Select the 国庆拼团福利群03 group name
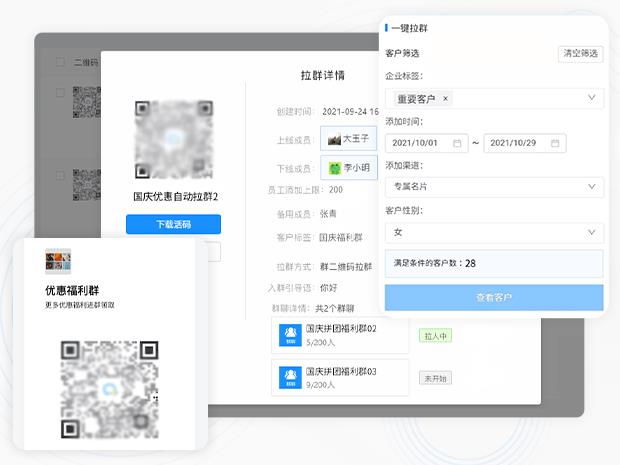Viewport: 620px width, 465px height. (341, 372)
